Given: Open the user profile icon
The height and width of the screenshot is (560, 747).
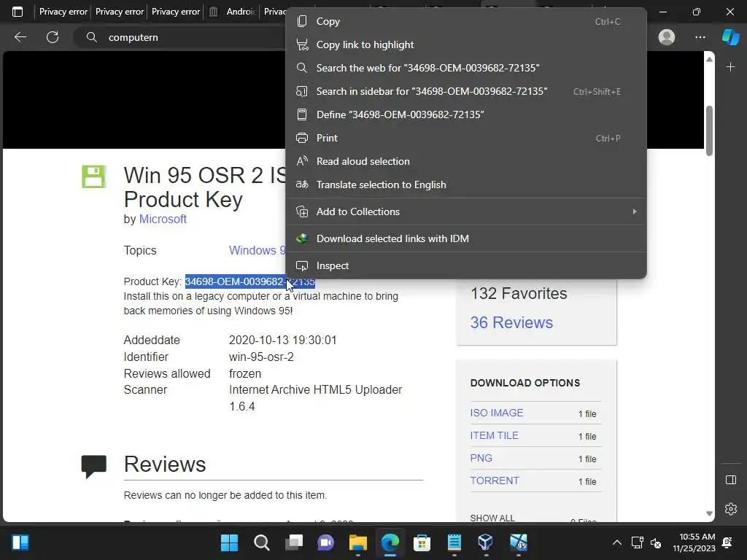Looking at the screenshot, I should 667,37.
